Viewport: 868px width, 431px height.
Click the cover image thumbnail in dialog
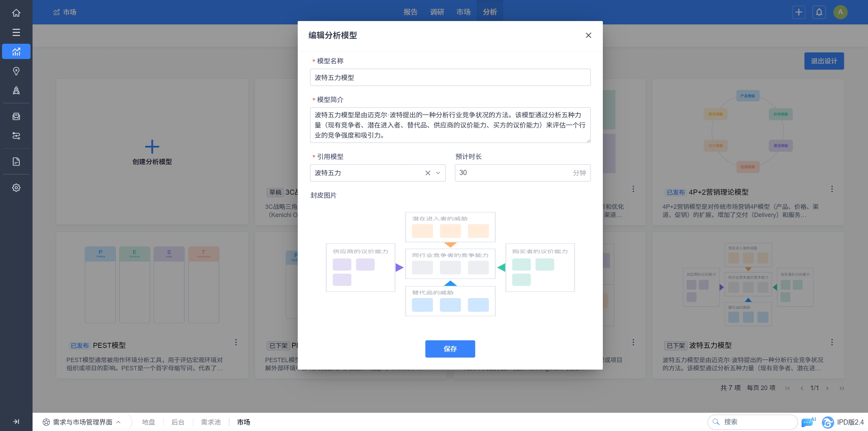(450, 264)
